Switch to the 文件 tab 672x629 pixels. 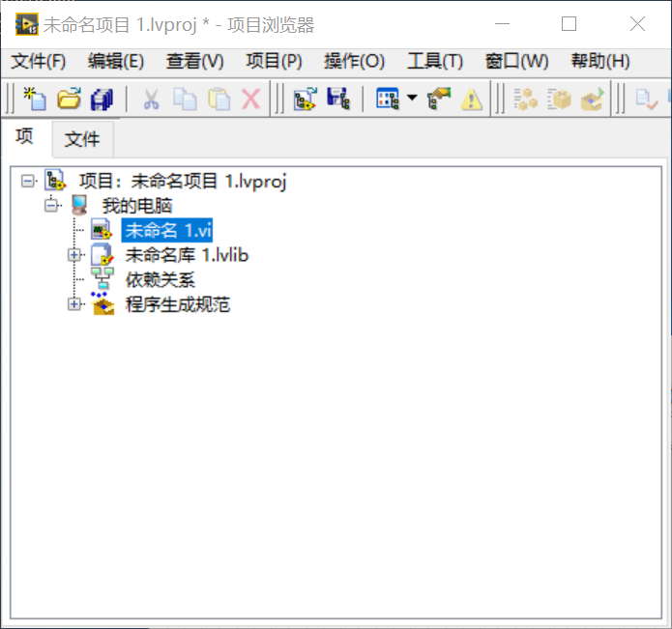tap(82, 139)
